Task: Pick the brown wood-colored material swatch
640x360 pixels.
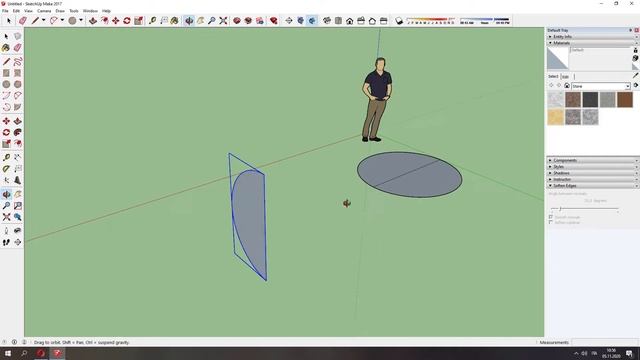Action: coord(625,100)
